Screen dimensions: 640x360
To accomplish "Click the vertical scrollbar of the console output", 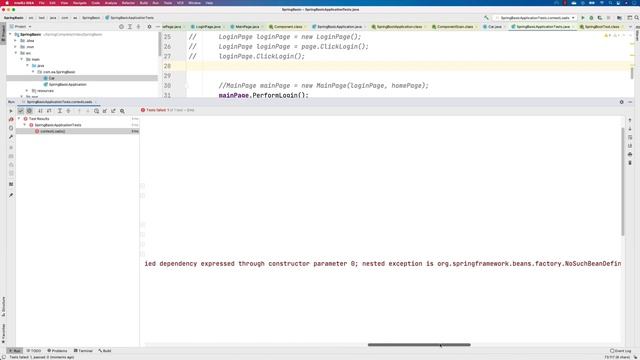I will [622, 182].
